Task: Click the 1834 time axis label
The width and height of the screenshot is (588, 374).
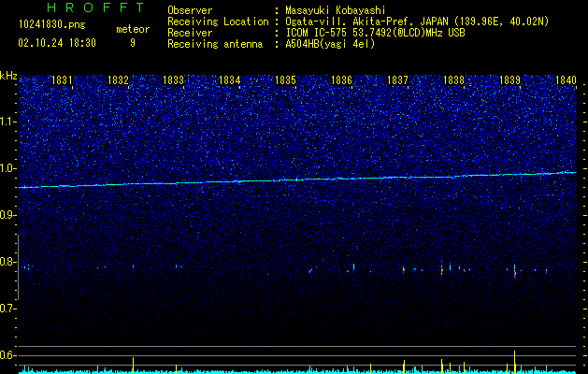Action: (x=230, y=80)
